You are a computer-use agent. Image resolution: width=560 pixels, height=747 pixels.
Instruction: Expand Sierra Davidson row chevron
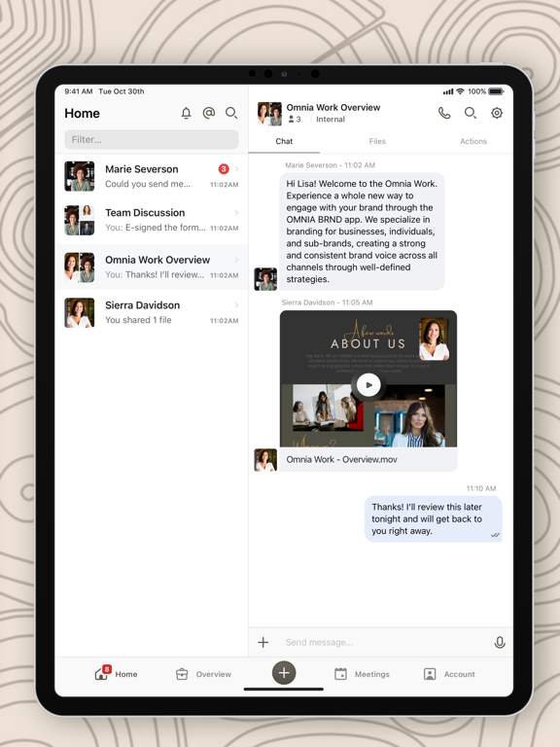(236, 304)
